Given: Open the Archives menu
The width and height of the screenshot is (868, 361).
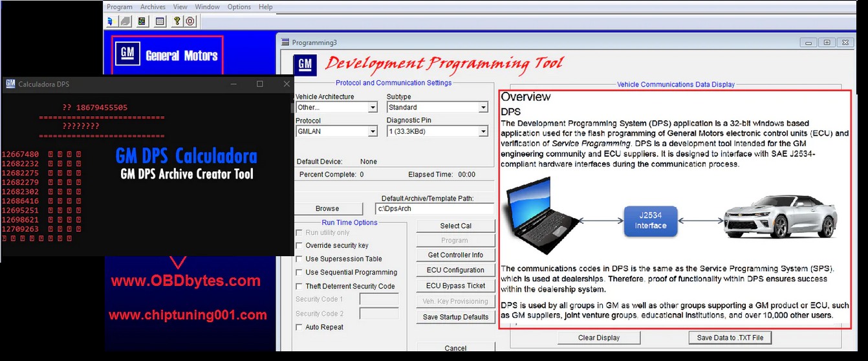Looking at the screenshot, I should pos(153,7).
